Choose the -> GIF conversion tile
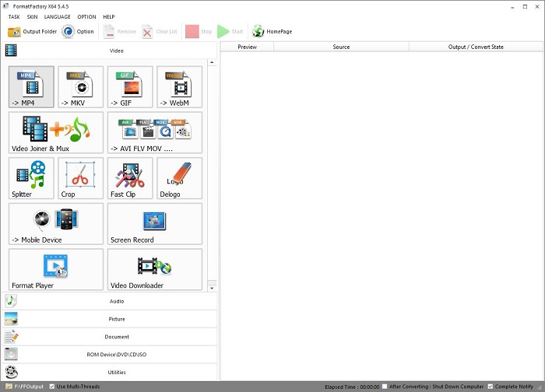The width and height of the screenshot is (545, 392). coord(130,87)
